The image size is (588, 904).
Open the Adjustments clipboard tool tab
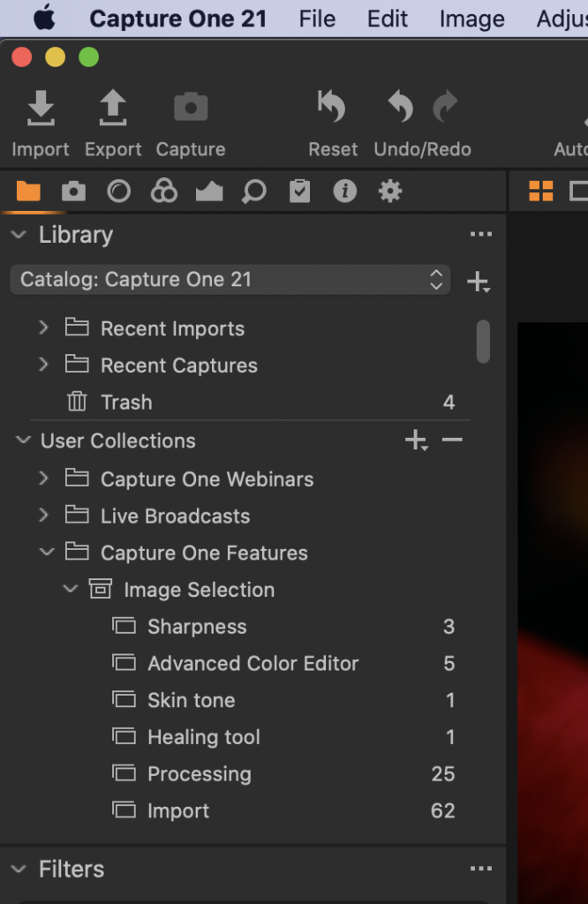[300, 191]
